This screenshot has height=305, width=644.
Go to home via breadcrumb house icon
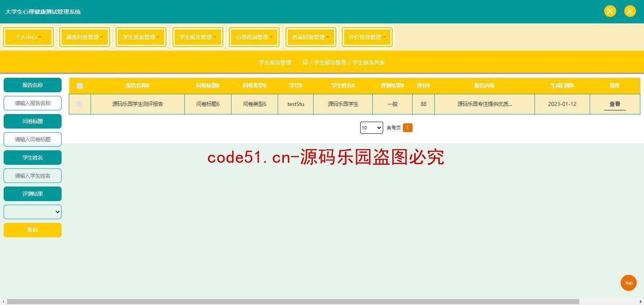305,62
